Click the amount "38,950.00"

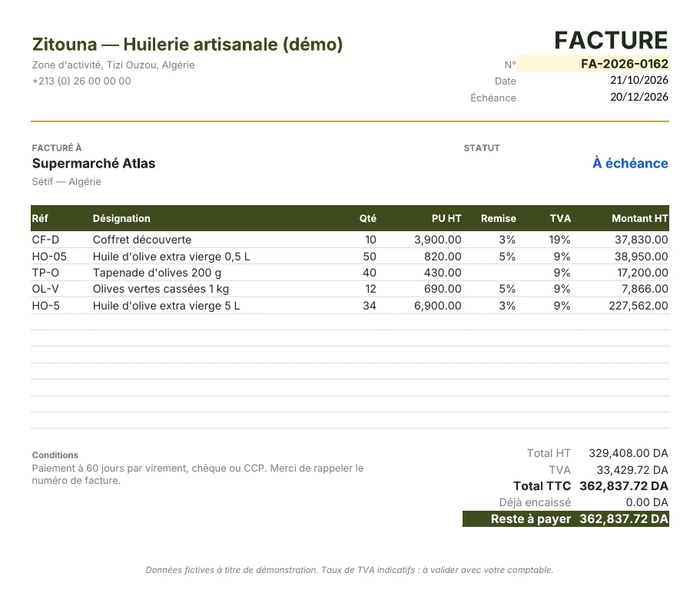coord(642,257)
